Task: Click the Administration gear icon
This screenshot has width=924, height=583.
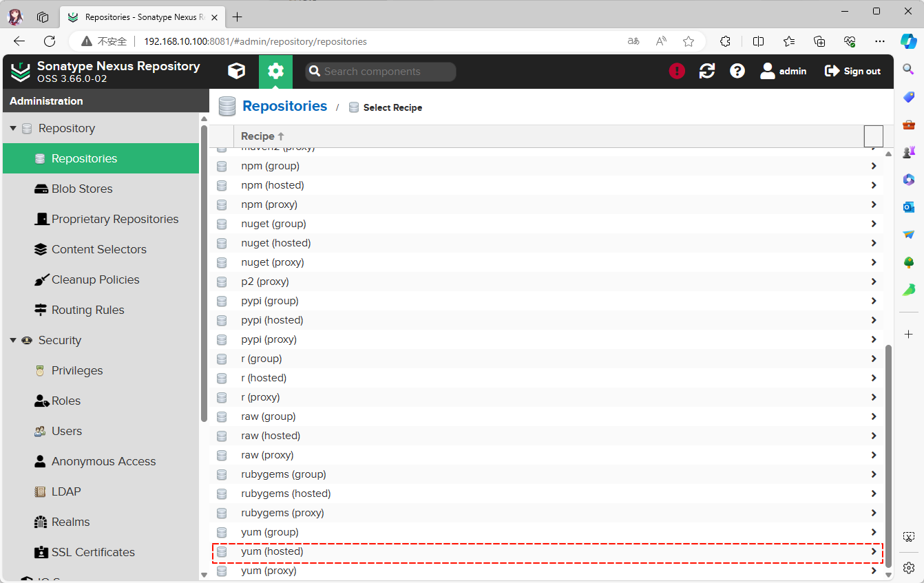Action: click(275, 72)
